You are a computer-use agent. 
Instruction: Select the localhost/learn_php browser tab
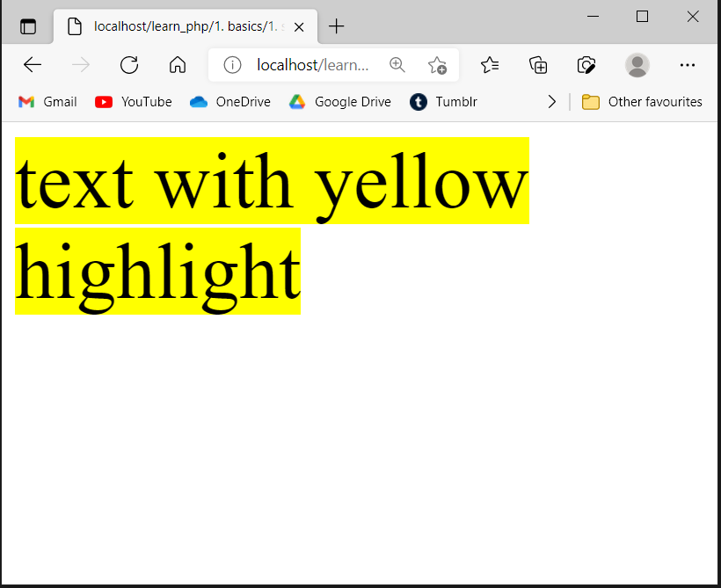[176, 26]
